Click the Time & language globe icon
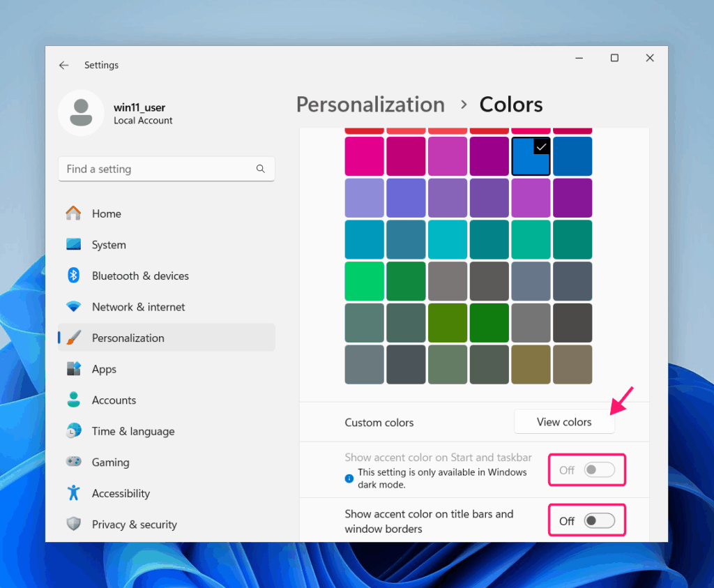The height and width of the screenshot is (588, 714). coord(73,430)
